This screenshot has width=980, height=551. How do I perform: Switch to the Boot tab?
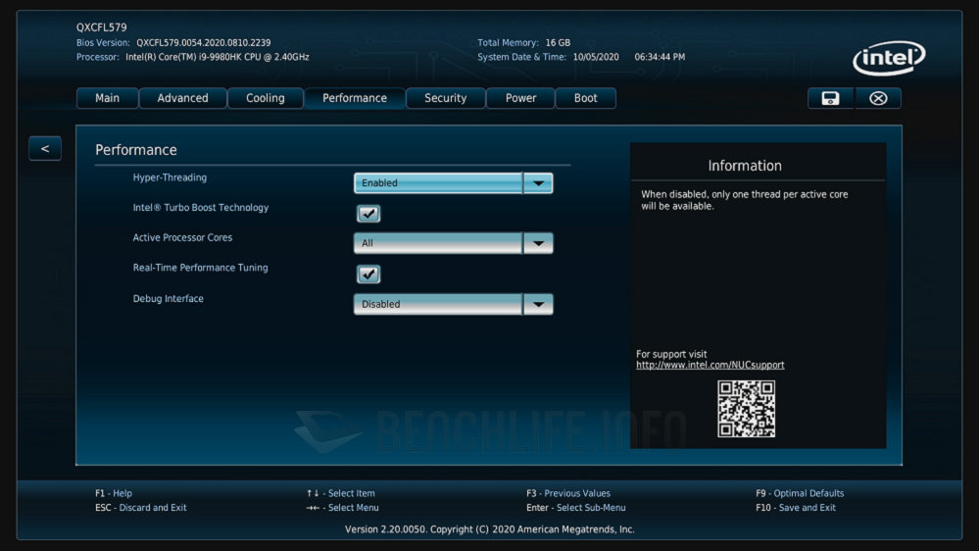pyautogui.click(x=586, y=98)
